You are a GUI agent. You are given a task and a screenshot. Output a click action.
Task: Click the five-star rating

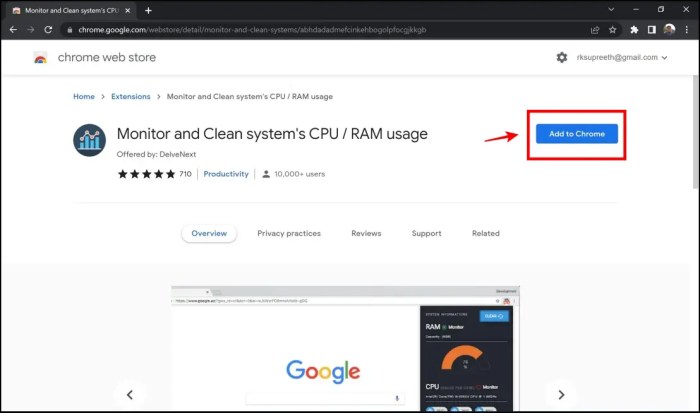pyautogui.click(x=146, y=174)
